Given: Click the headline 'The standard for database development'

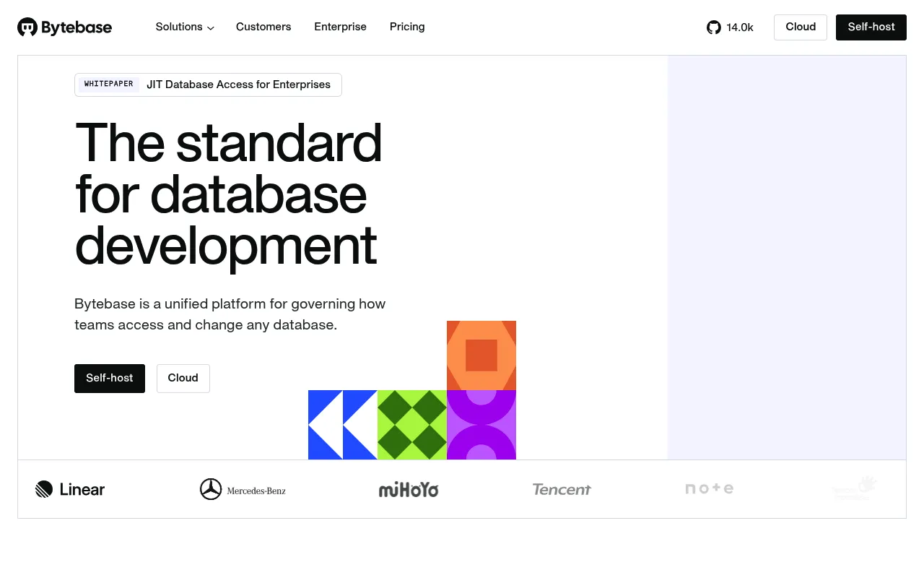Looking at the screenshot, I should pos(229,194).
